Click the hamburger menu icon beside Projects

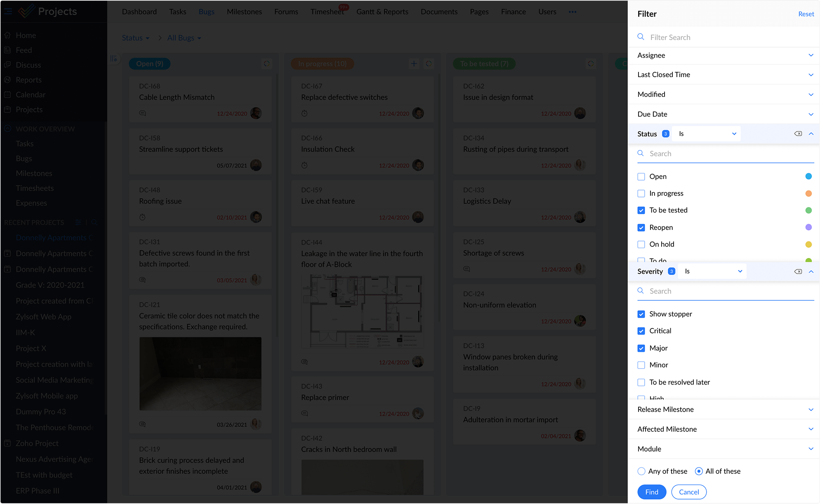[x=8, y=12]
